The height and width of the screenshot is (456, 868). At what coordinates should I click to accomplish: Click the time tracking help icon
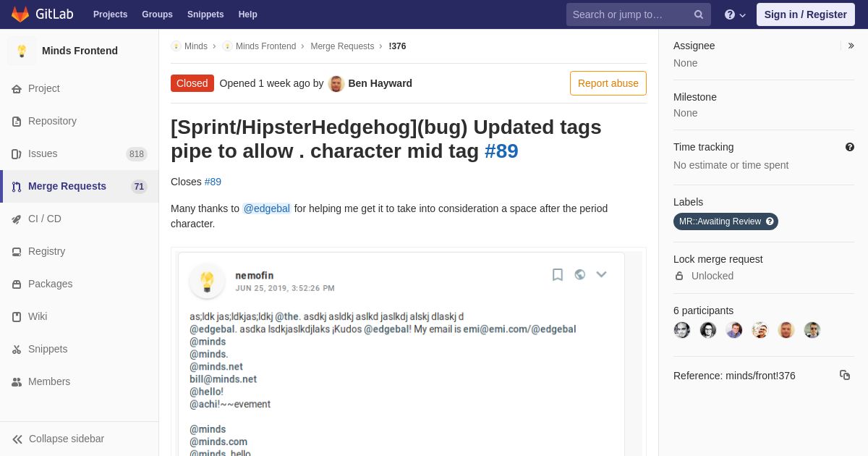tap(850, 147)
